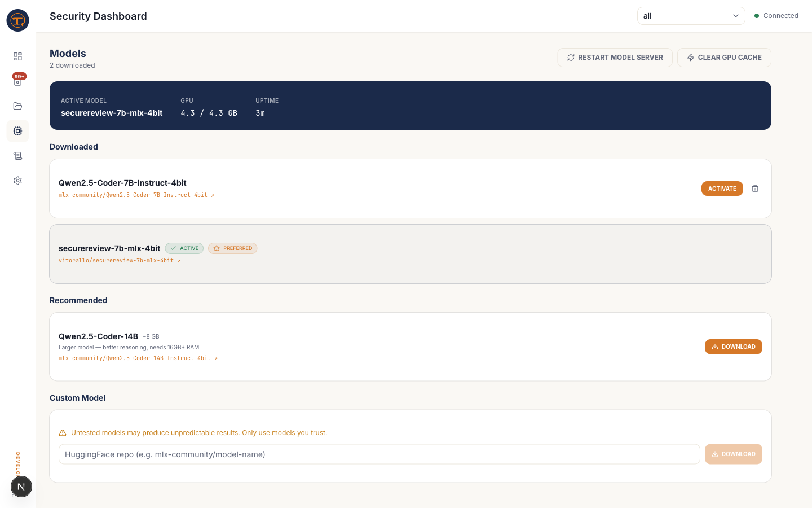Open the folder icon in sidebar
This screenshot has width=812, height=508.
pos(17,106)
